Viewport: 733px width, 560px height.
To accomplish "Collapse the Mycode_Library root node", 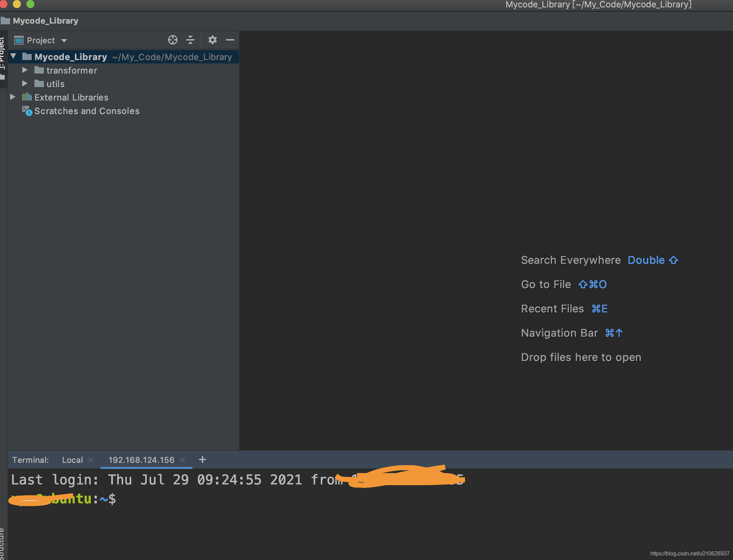I will (13, 56).
